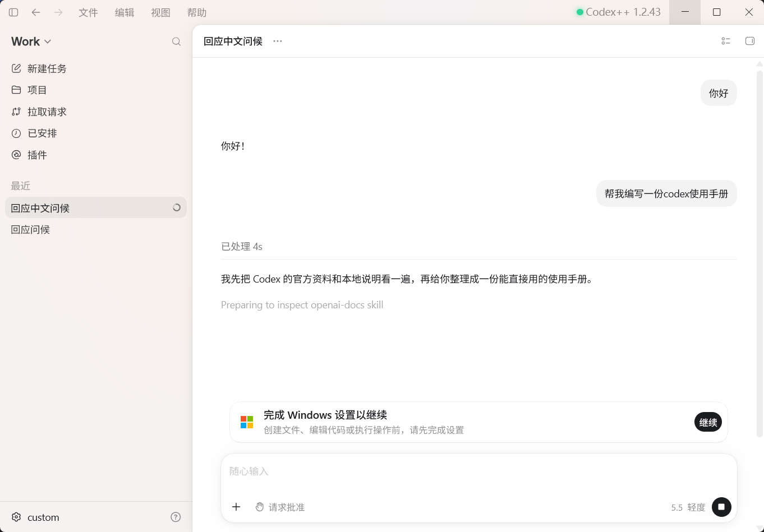Minimize the Codex++ window
The width and height of the screenshot is (764, 532).
tap(685, 12)
